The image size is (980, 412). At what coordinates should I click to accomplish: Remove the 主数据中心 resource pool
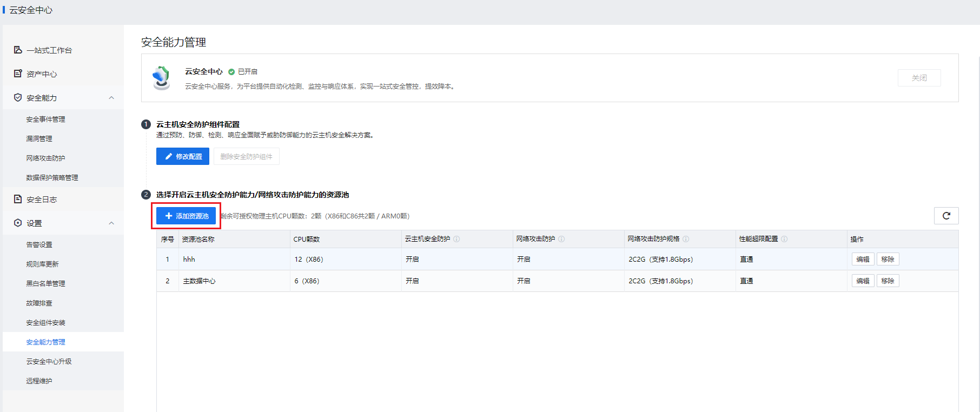point(888,281)
